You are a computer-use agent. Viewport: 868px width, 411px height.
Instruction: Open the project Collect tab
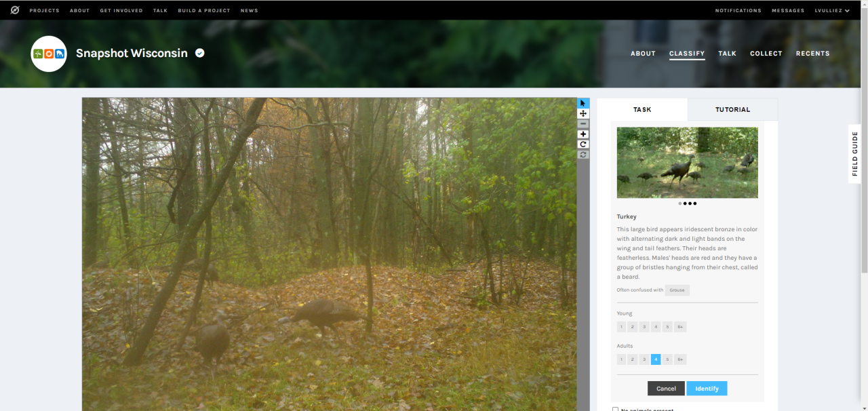(x=766, y=54)
